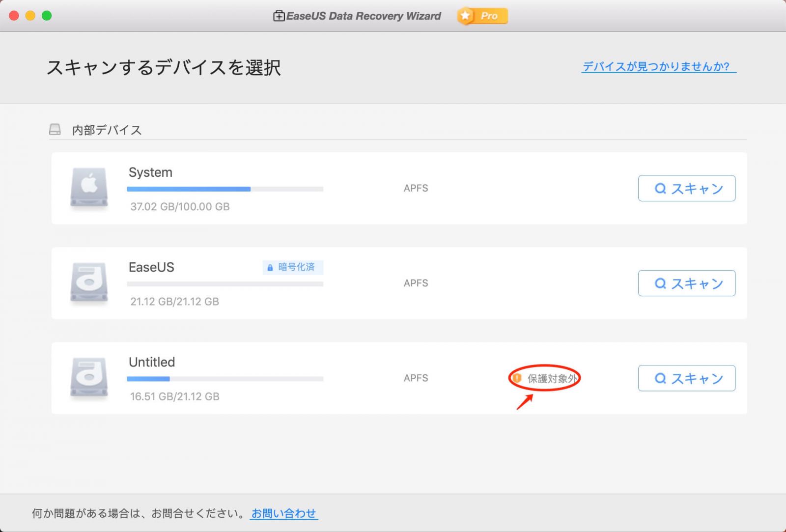Viewport: 786px width, 532px height.
Task: Click the EaseUS volume usage bar
Action: pos(225,283)
